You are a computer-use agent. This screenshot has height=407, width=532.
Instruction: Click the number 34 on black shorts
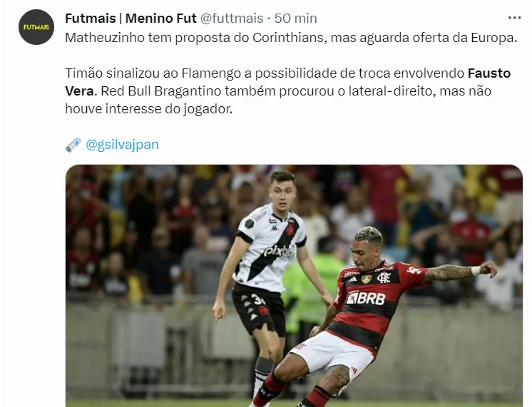(x=258, y=299)
